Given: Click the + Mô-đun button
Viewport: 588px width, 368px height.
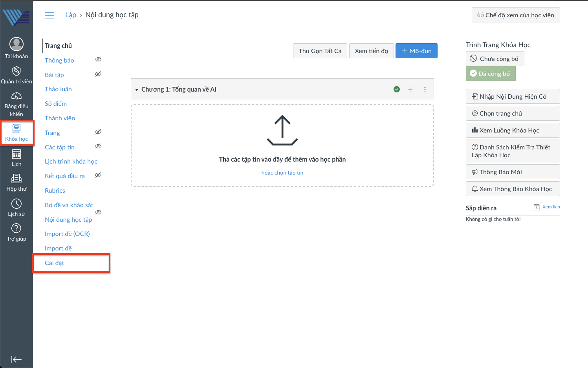Looking at the screenshot, I should tap(416, 51).
